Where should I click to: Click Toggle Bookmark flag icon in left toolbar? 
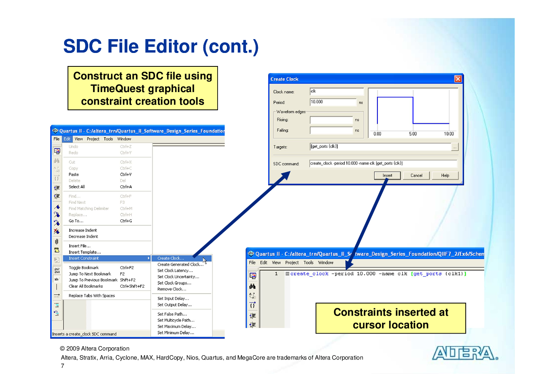[57, 207]
